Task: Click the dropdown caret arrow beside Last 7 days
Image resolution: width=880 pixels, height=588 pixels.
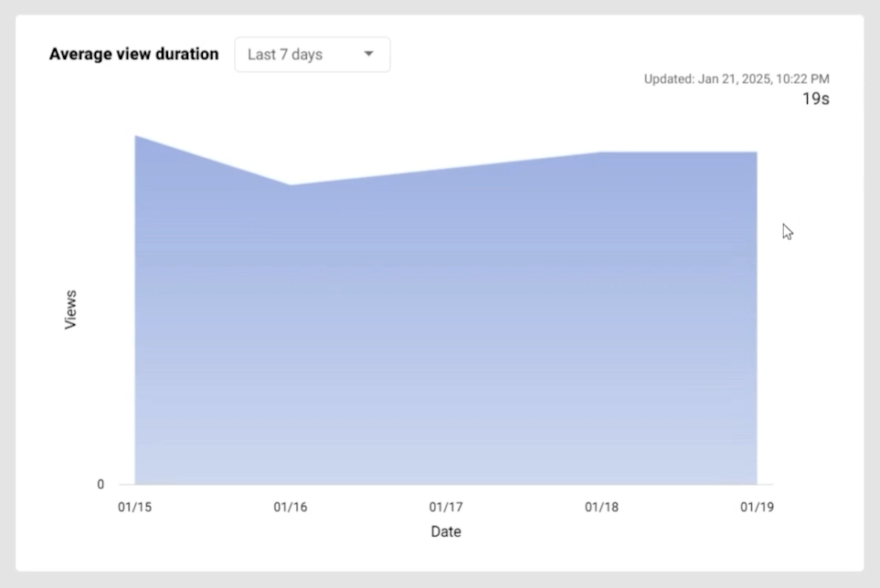Action: (x=369, y=54)
